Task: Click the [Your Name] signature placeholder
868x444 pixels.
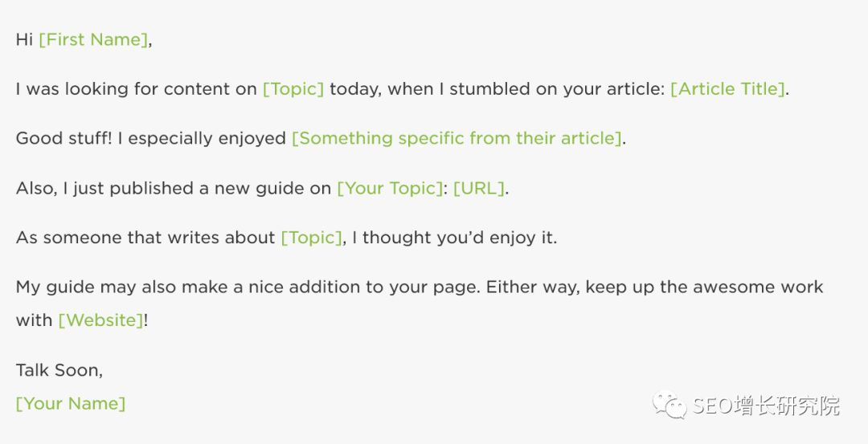Action: point(71,404)
